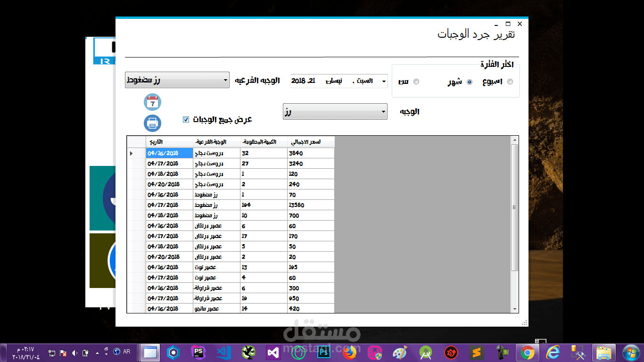Click the quantity cell showing 27
This screenshot has height=362, width=644.
tap(264, 164)
